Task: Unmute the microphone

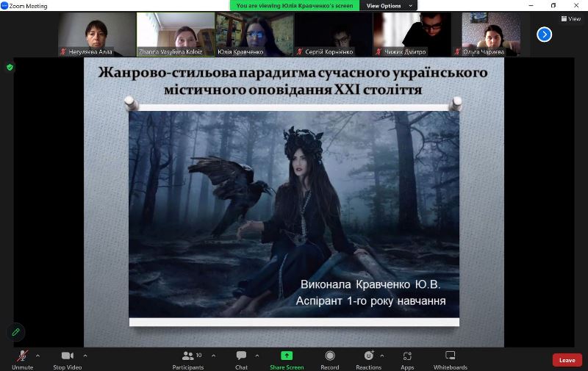Action: click(22, 359)
